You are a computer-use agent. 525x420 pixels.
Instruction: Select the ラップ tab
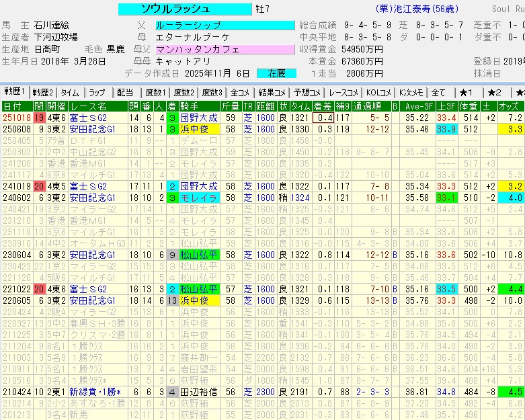[97, 93]
